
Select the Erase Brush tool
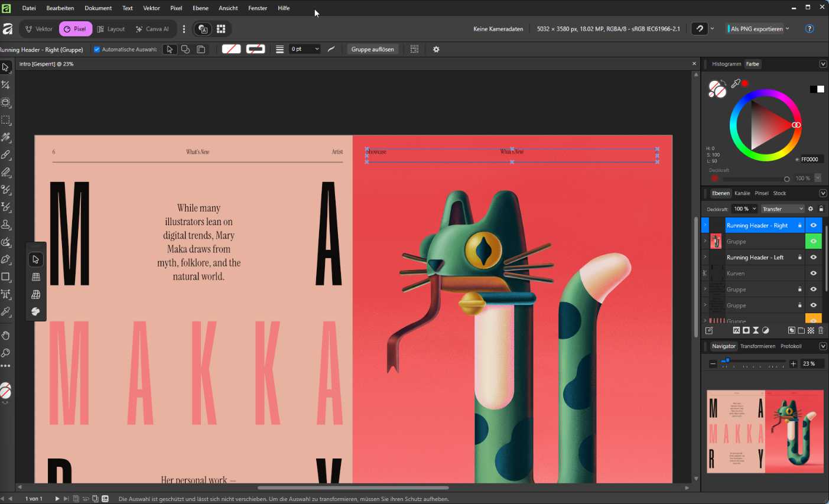point(6,173)
